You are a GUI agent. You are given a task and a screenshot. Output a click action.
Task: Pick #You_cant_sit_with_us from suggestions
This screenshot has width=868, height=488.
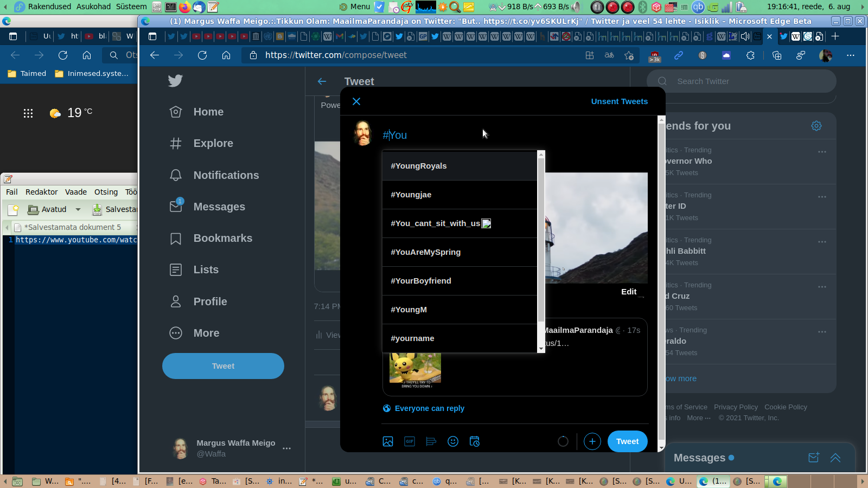(x=459, y=223)
